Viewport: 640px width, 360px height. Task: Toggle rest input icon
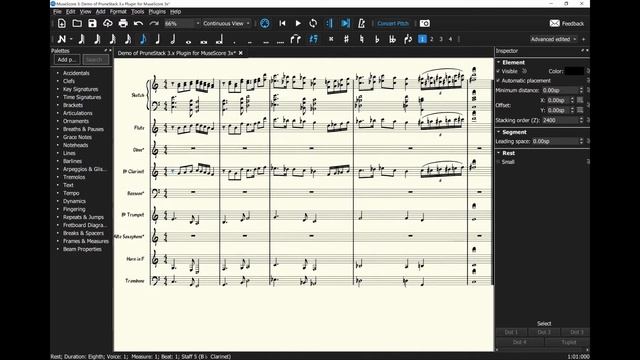click(x=313, y=39)
